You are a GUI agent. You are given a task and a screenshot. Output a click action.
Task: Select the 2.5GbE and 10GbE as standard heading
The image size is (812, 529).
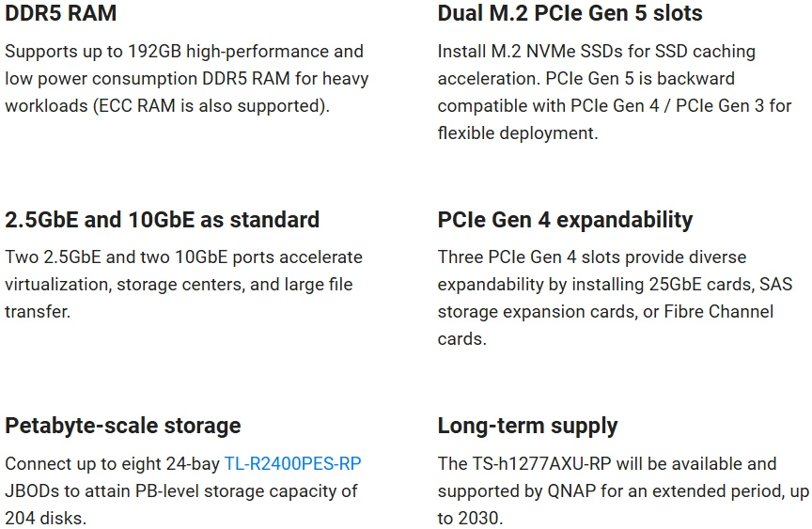point(162,220)
